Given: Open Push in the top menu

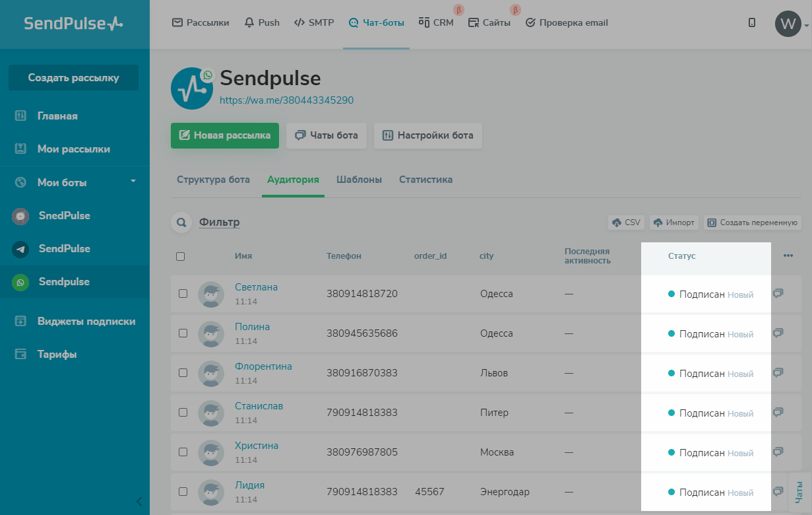Looking at the screenshot, I should pos(262,22).
